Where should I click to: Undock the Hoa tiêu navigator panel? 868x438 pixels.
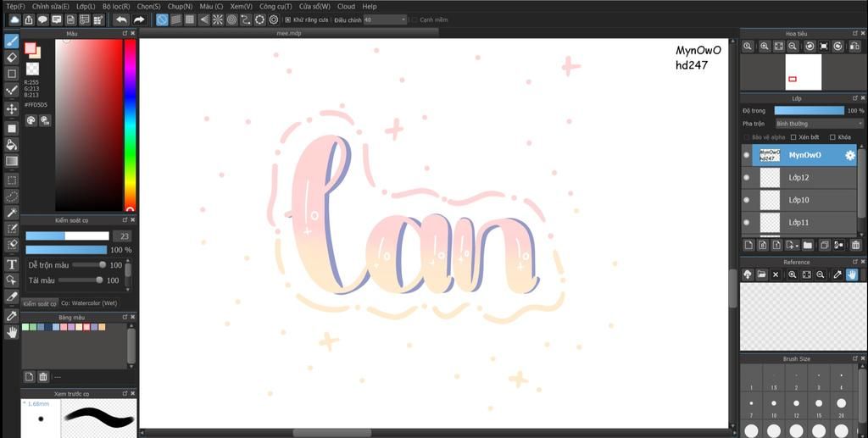pyautogui.click(x=855, y=33)
